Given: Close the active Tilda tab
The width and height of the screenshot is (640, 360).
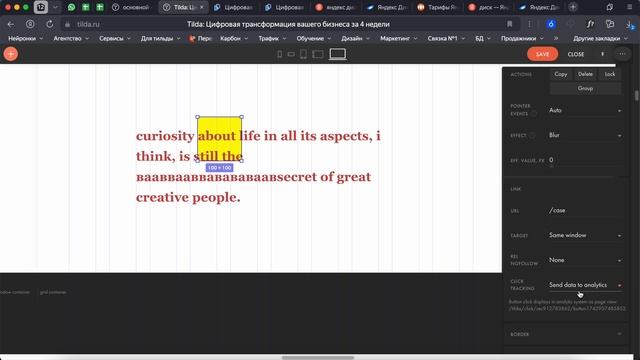Looking at the screenshot, I should coord(202,7).
